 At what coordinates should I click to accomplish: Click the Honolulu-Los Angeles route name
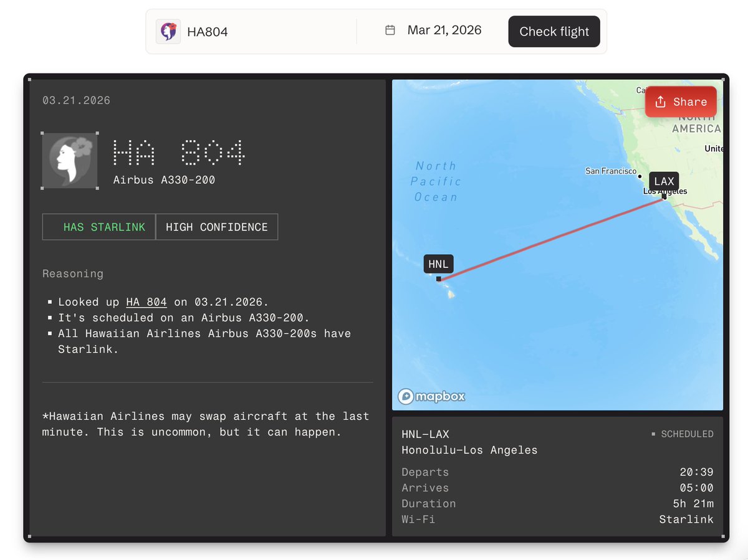[469, 450]
